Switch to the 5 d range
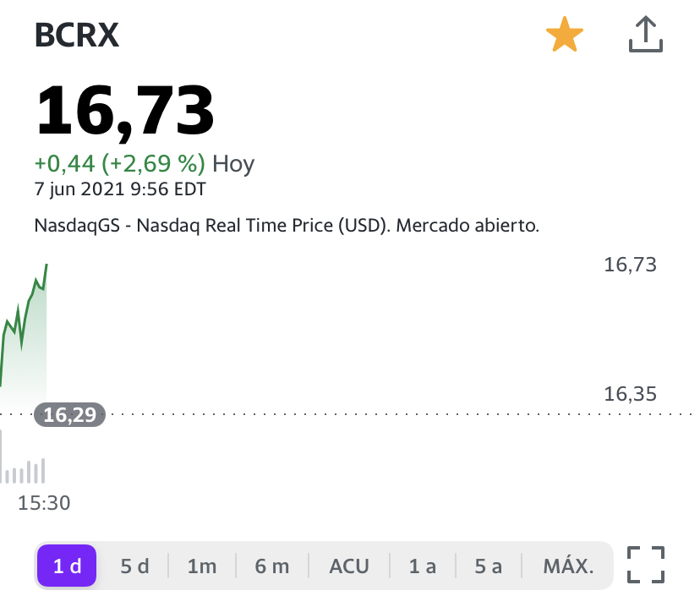This screenshot has height=607, width=700. (134, 566)
